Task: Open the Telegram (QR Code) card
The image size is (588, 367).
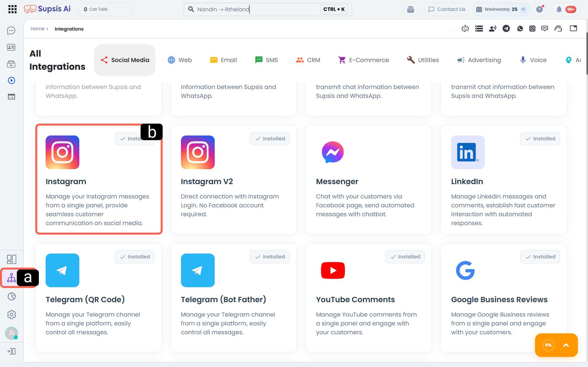Action: click(98, 298)
